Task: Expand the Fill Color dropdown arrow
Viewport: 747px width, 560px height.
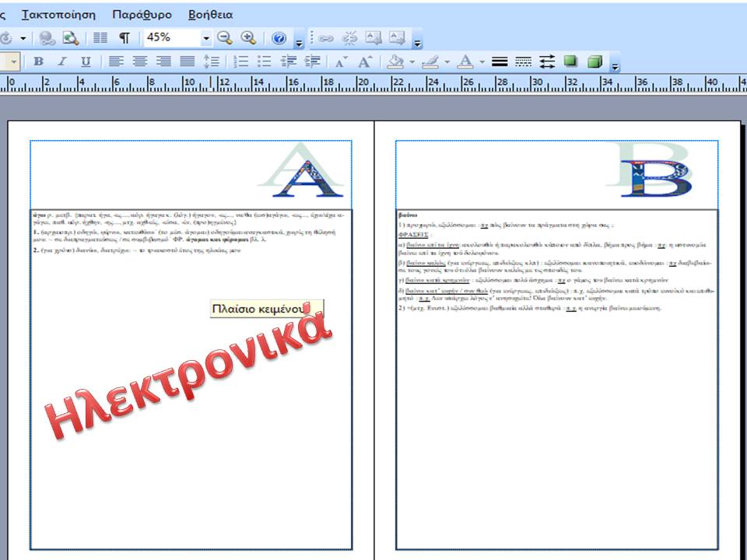Action: [412, 62]
